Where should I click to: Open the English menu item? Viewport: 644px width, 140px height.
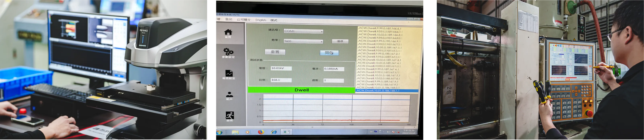click(x=261, y=20)
